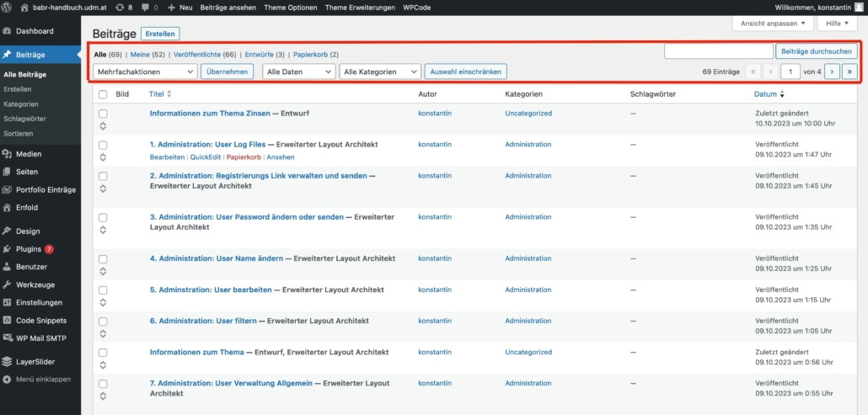The width and height of the screenshot is (868, 415).
Task: Click the Erstellen button next to Beiträge
Action: [x=160, y=34]
